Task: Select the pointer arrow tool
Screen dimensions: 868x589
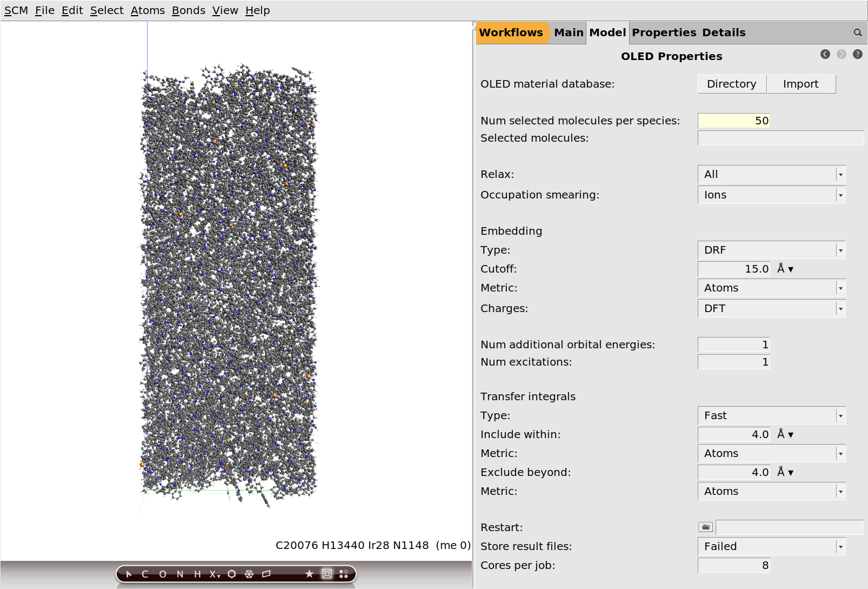Action: pyautogui.click(x=129, y=574)
